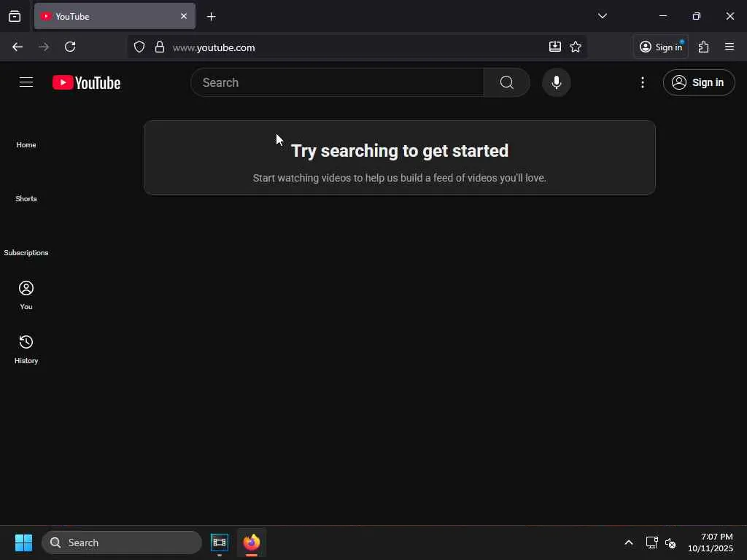
Task: Open Firefox application menu
Action: click(x=729, y=47)
